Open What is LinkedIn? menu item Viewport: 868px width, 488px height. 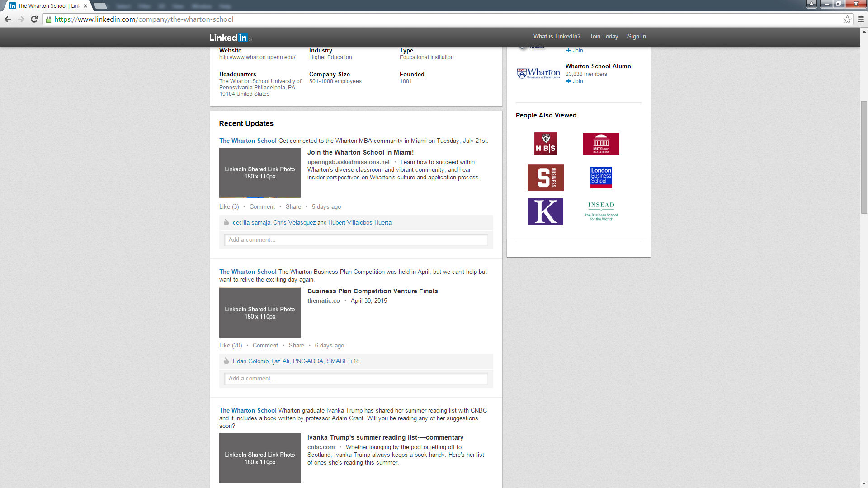[557, 37]
